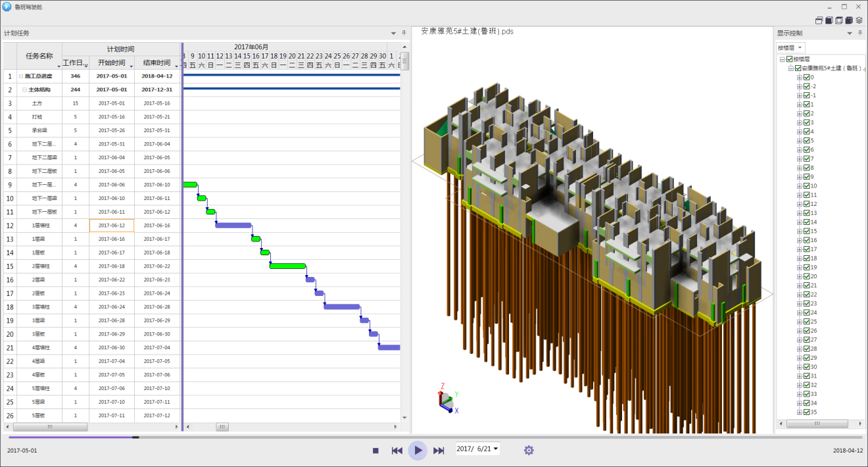Uncheck floor 20 checkbox in display control
The height and width of the screenshot is (467, 868).
click(807, 276)
